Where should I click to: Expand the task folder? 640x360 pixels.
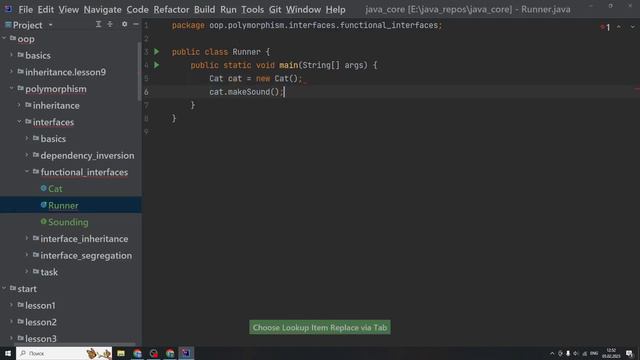tap(27, 272)
